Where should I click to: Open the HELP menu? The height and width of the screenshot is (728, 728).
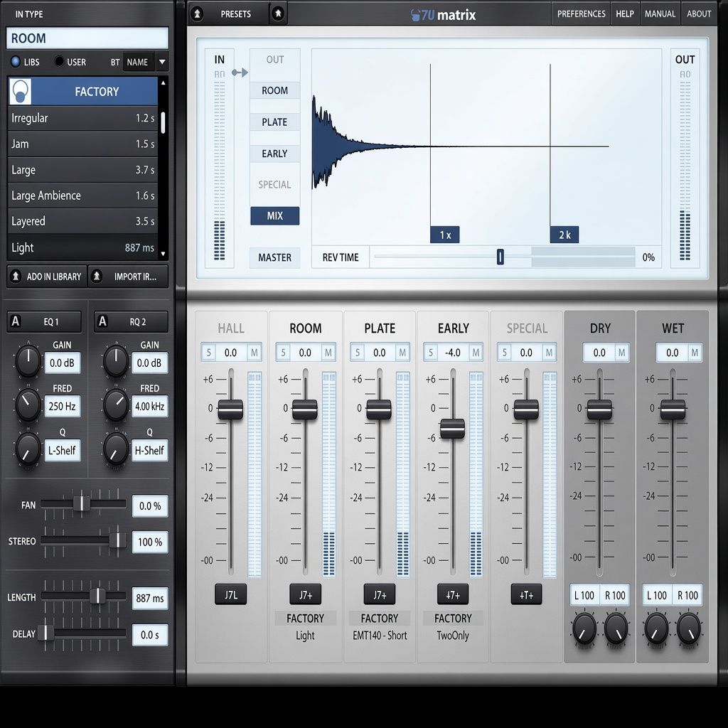625,14
